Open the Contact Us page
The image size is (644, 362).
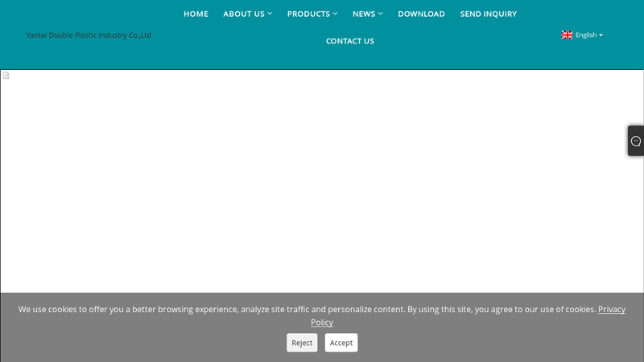[x=350, y=41]
